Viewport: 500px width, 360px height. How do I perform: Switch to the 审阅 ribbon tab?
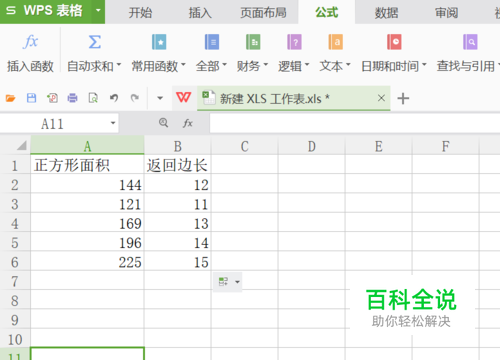446,13
